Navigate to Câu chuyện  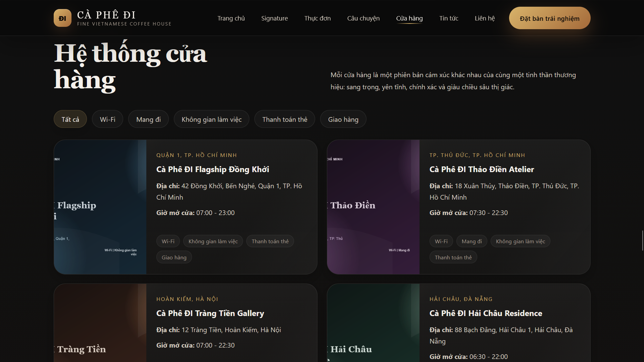point(363,18)
